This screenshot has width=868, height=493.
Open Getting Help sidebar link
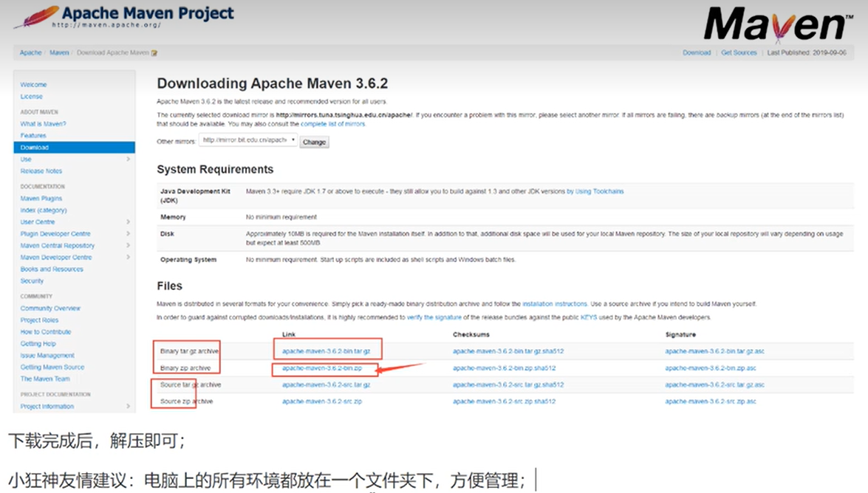(x=38, y=344)
